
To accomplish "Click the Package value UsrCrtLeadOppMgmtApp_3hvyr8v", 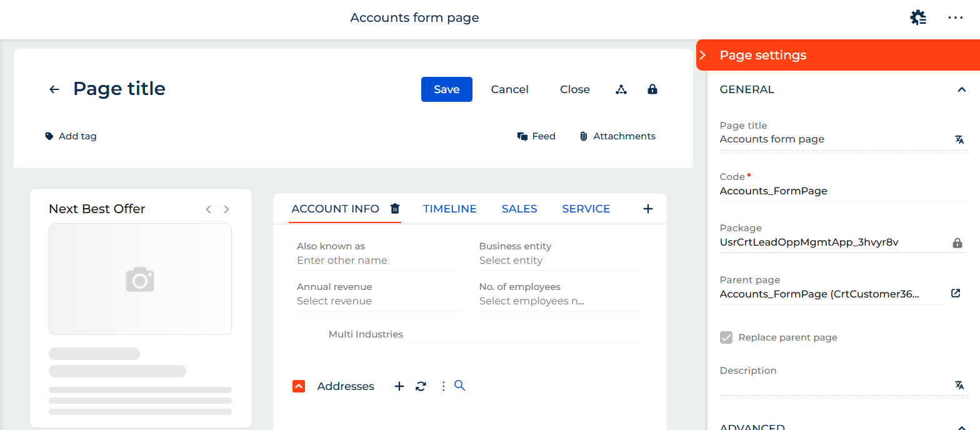I will 809,242.
